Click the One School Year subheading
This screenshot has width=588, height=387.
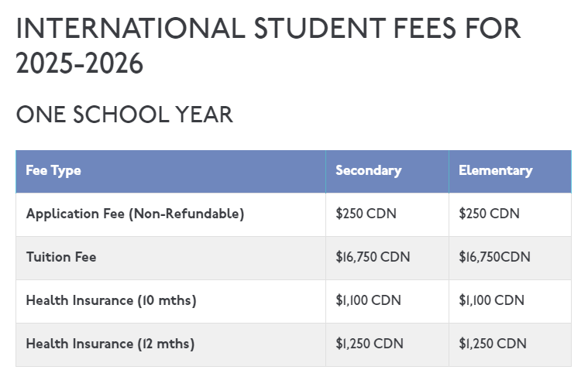(124, 115)
